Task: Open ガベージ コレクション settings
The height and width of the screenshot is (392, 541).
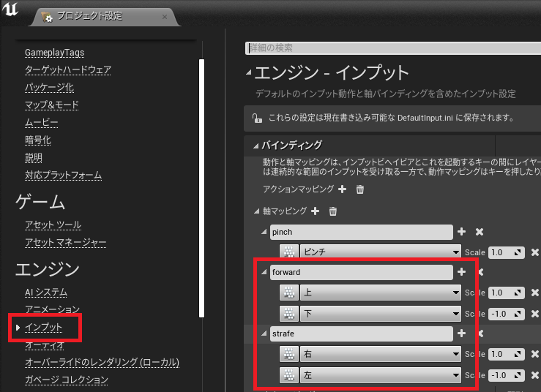Action: tap(66, 380)
